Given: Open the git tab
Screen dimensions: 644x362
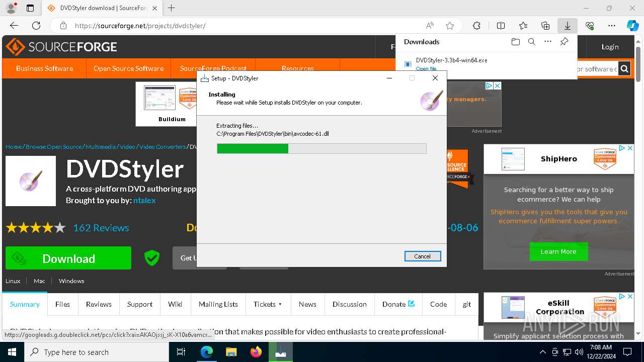Looking at the screenshot, I should coord(467,304).
